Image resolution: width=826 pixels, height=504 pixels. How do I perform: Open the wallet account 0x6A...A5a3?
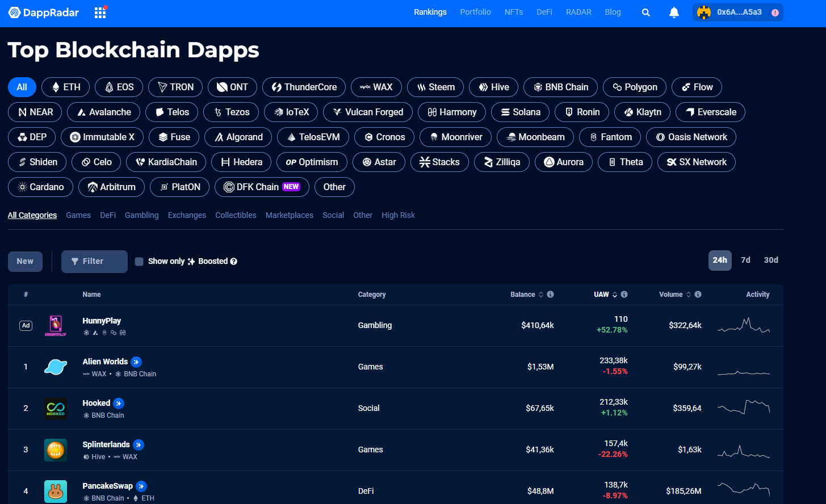[738, 12]
